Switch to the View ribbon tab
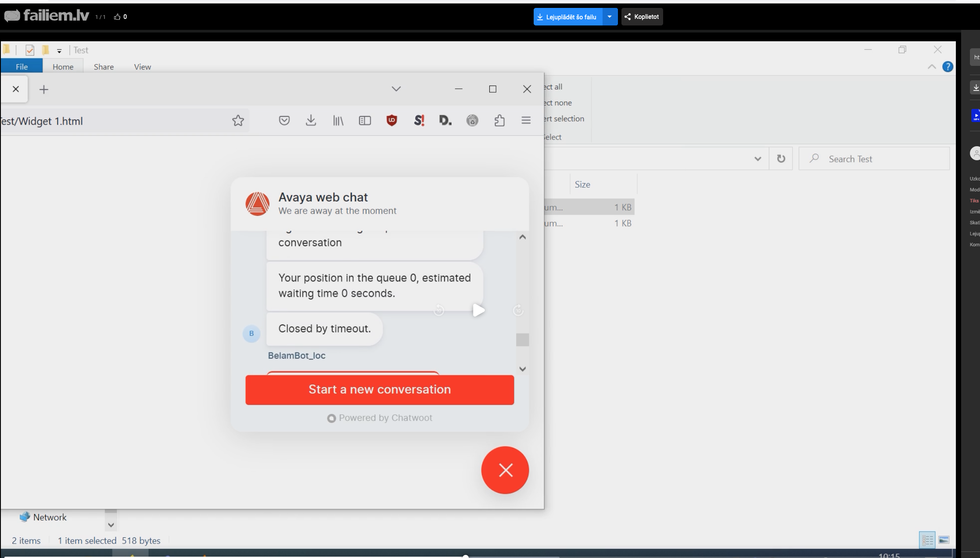The image size is (980, 558). tap(142, 66)
